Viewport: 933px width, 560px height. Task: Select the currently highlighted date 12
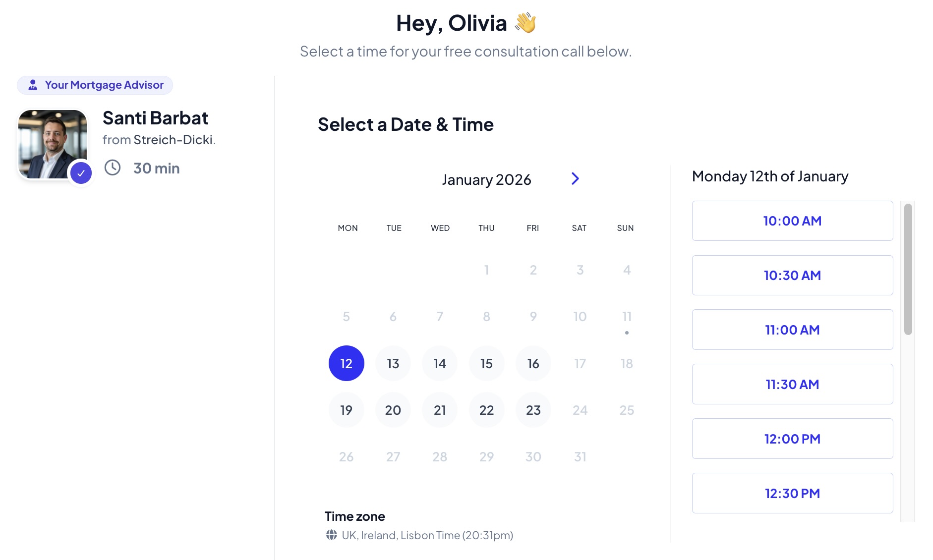pos(346,363)
